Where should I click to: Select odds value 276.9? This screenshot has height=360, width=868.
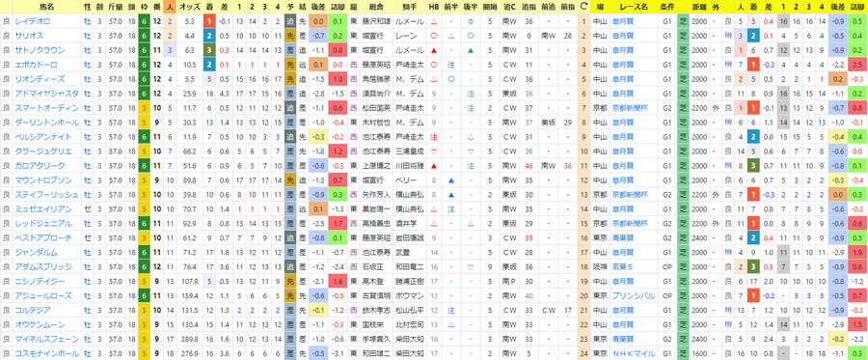[190, 353]
